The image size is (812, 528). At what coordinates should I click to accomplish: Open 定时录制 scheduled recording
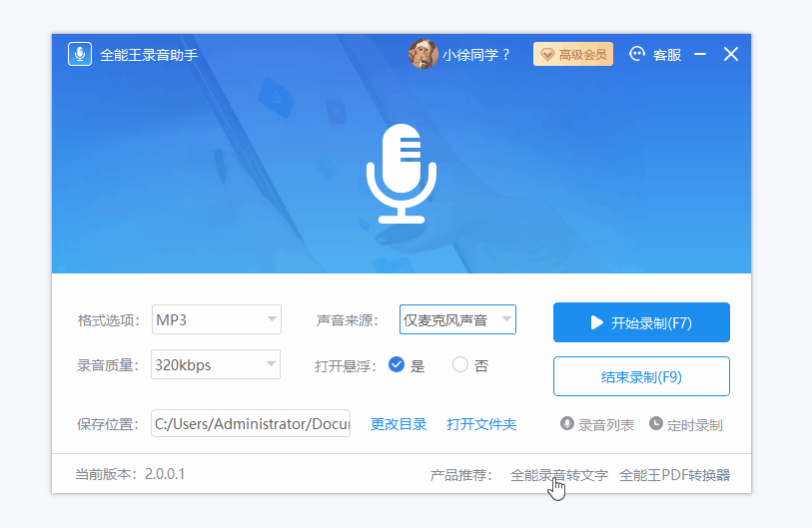(686, 424)
